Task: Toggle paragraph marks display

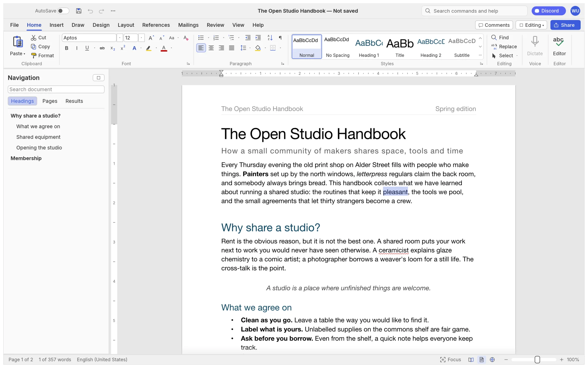Action: click(x=280, y=38)
